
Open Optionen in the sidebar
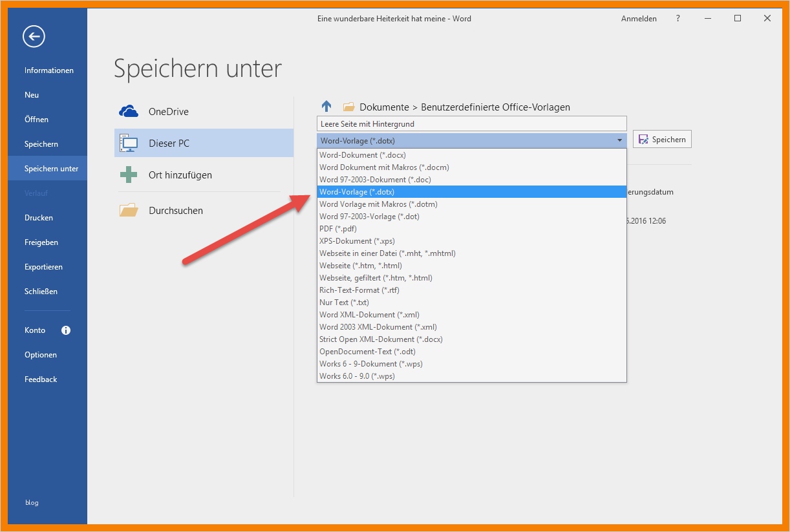(x=41, y=355)
